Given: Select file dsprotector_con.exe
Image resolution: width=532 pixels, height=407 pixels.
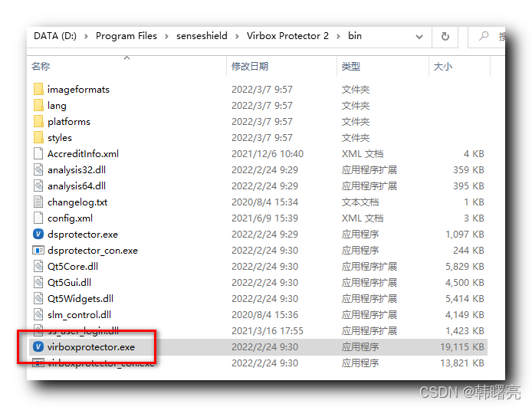Looking at the screenshot, I should click(x=93, y=251).
